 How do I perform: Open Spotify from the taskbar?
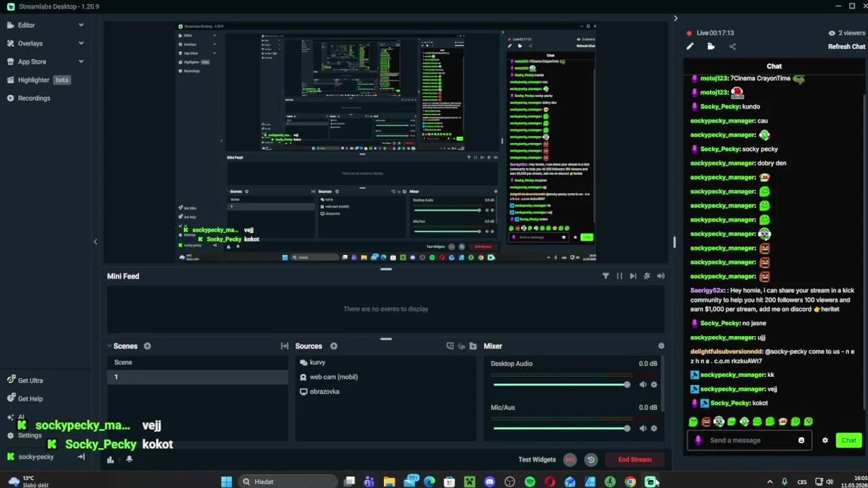[530, 482]
